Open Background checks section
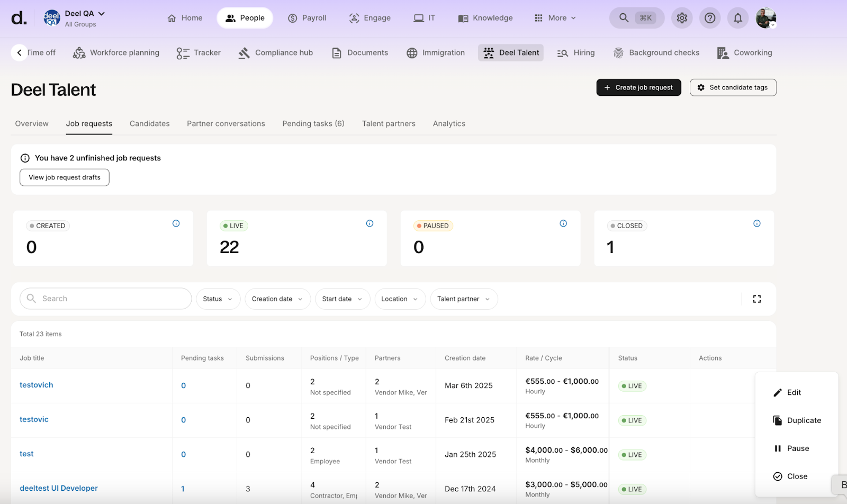The width and height of the screenshot is (847, 504). click(656, 52)
